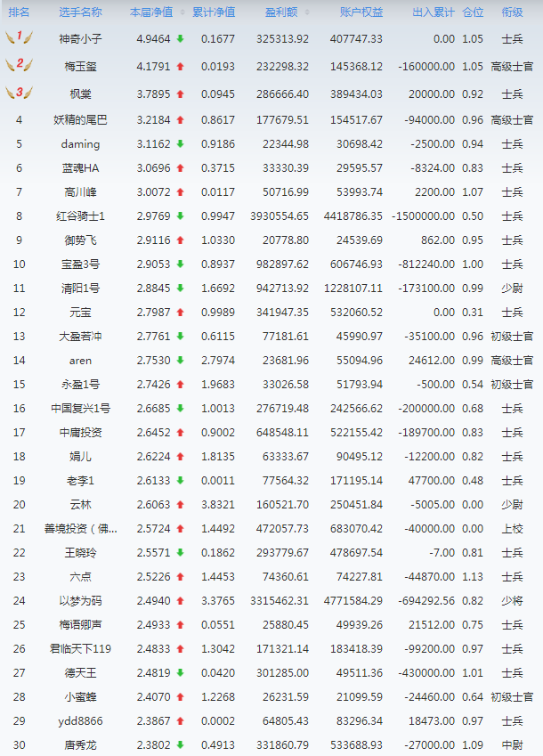Click 衔级 中尉 in 唐秀龙 row
The image size is (543, 756).
tap(512, 745)
